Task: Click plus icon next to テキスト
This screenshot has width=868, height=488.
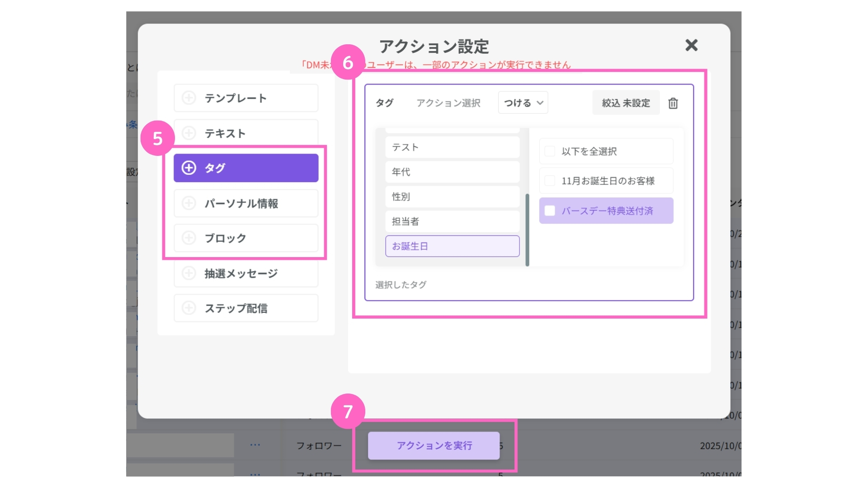Action: [x=189, y=133]
